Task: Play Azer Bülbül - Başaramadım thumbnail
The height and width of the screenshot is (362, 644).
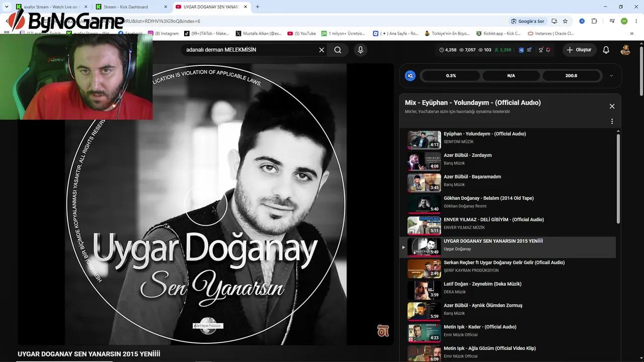Action: coord(424,183)
